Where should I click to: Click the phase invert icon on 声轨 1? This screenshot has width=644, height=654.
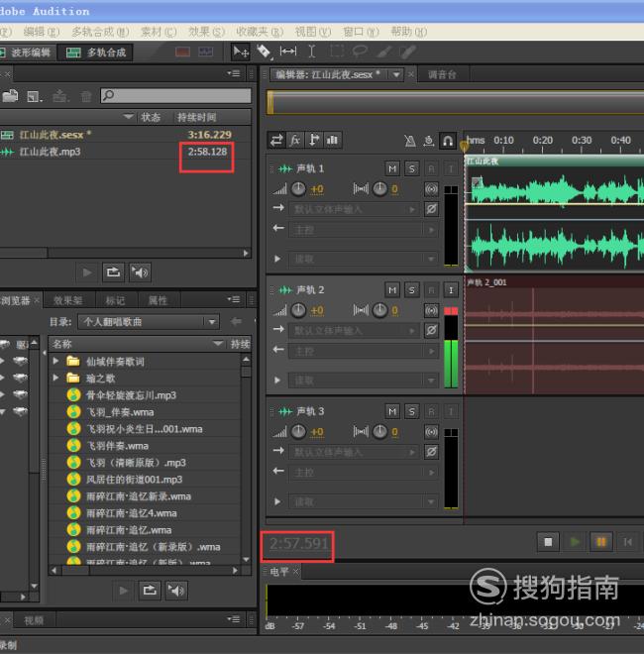click(x=431, y=209)
